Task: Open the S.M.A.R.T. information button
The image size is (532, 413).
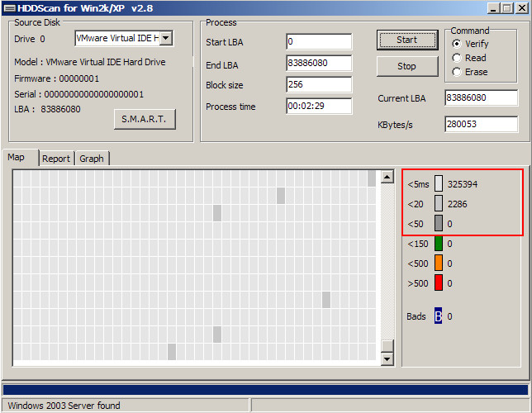Action: click(x=144, y=119)
